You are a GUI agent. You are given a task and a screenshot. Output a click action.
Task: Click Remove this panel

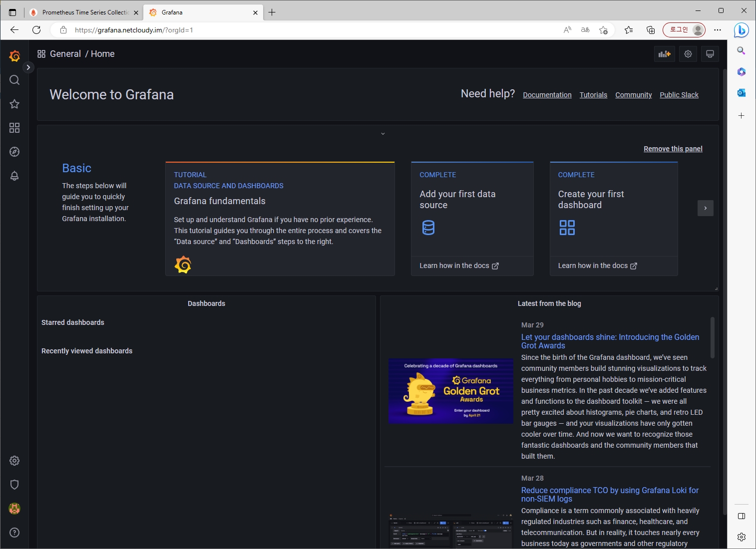673,149
